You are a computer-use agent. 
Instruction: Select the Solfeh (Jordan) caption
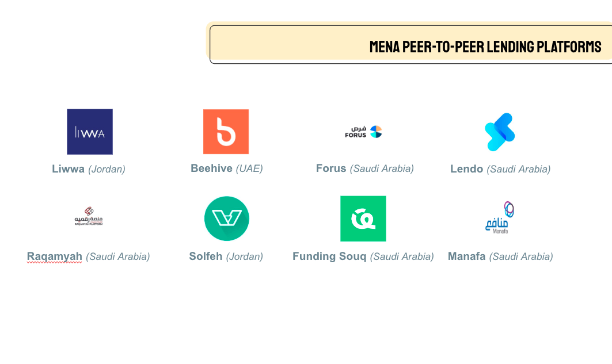[x=226, y=256]
